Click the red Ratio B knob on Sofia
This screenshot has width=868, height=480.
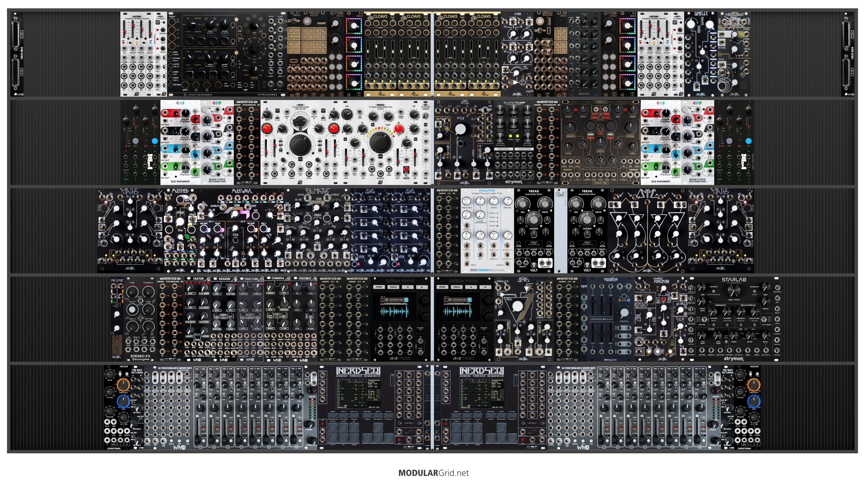(334, 128)
